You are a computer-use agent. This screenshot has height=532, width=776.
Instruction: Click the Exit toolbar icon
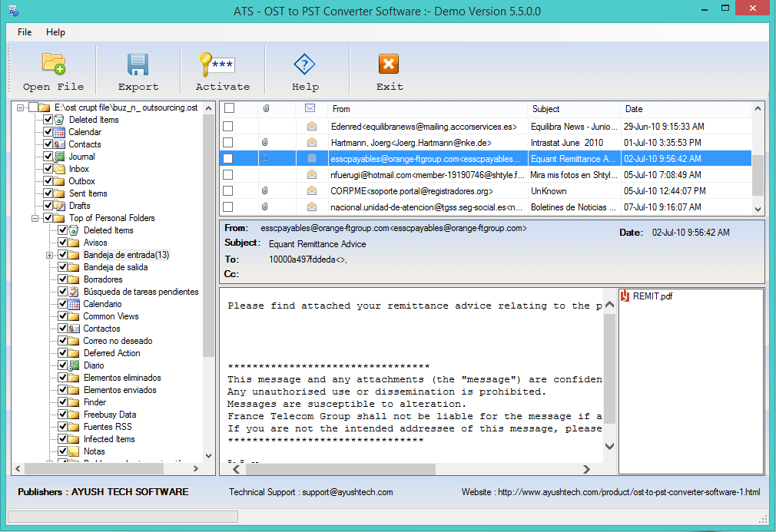tap(389, 64)
